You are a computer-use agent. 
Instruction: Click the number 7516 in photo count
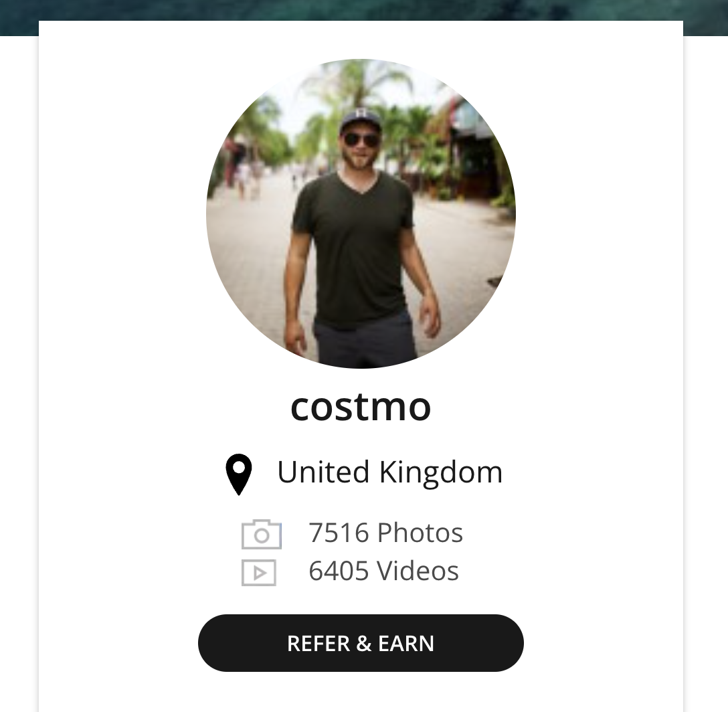pyautogui.click(x=339, y=532)
